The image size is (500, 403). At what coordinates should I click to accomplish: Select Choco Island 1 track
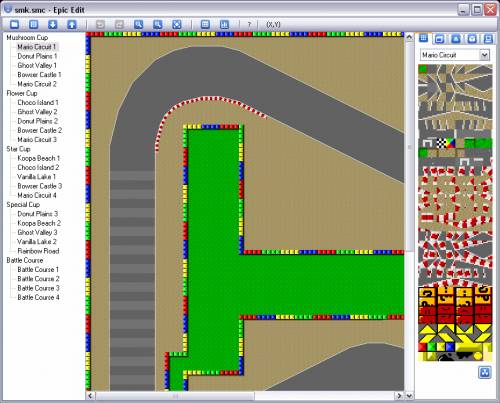click(38, 102)
